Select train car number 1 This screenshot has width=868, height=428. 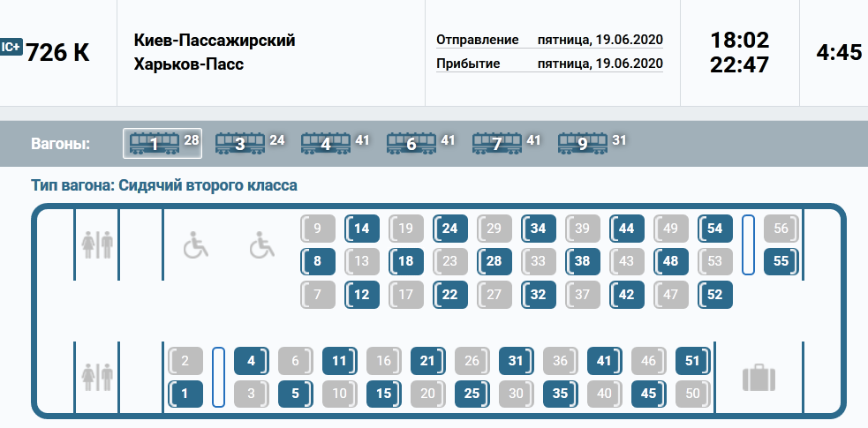tap(162, 142)
